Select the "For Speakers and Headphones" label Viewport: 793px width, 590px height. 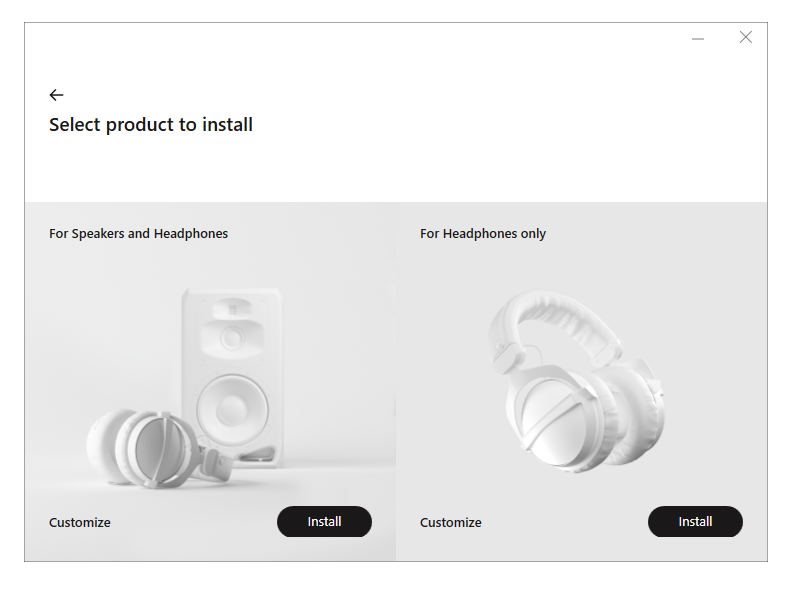[139, 234]
